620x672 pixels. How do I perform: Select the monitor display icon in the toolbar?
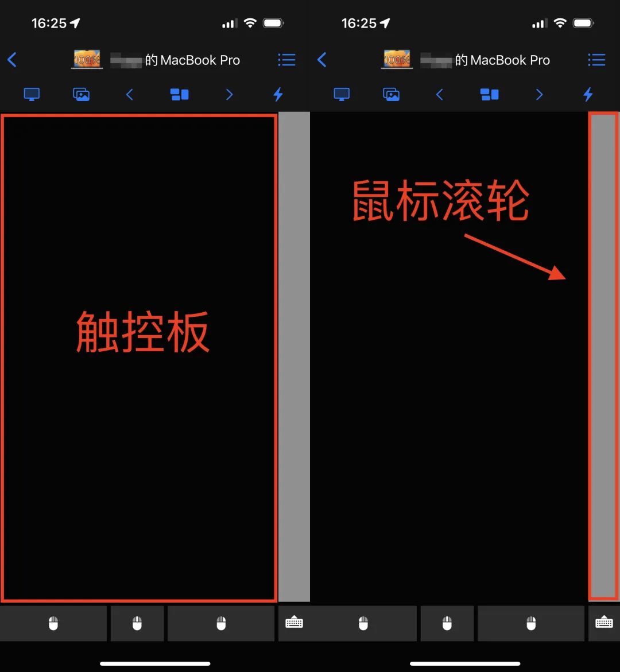pos(32,94)
